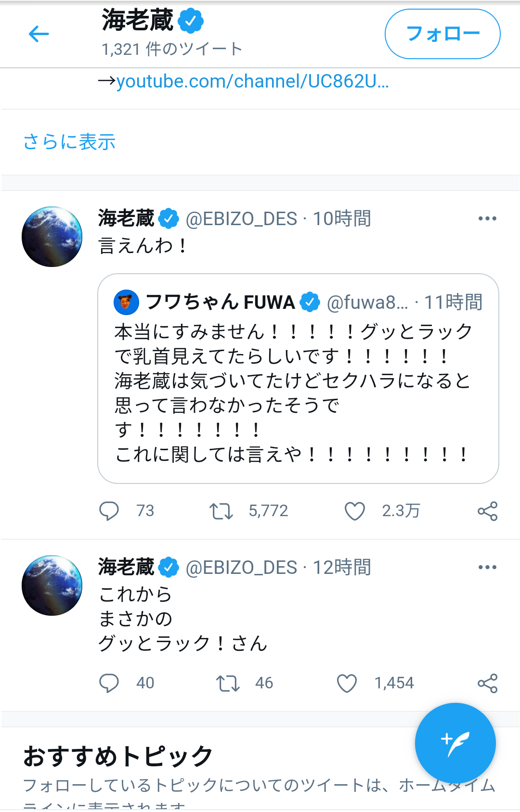Reply to the グッとラック tweet with 40 replies
The width and height of the screenshot is (520, 812).
click(x=109, y=683)
